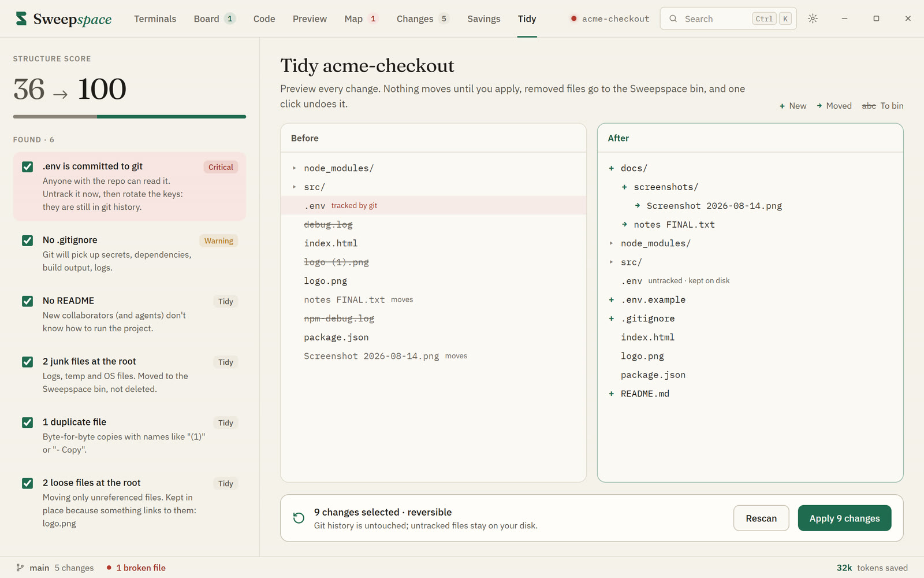Select .env untracked row in After
The height and width of the screenshot is (578, 924).
pyautogui.click(x=750, y=281)
